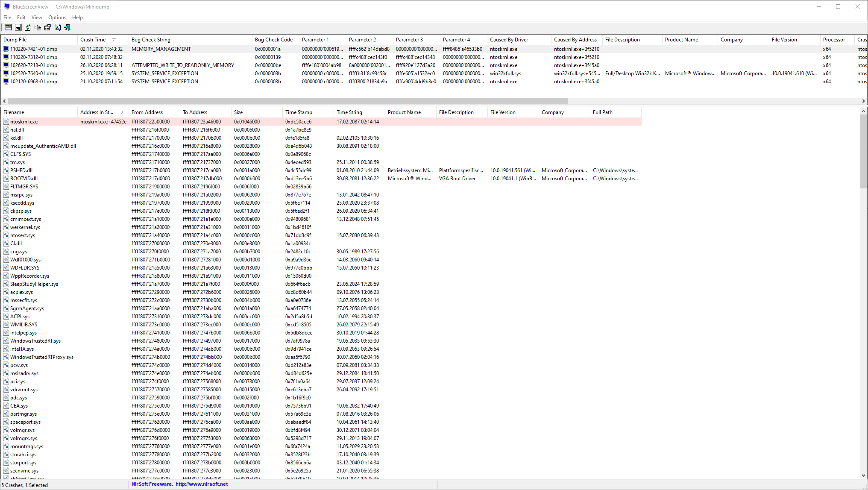
Task: Click the Advanced Options toolbar icon
Action: [8, 27]
